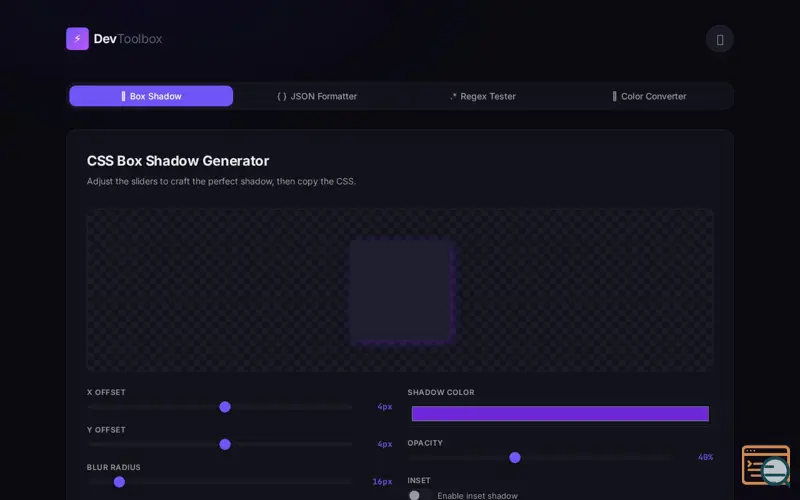Screen dimensions: 800x500
Task: Click the shadow preview box
Action: [401, 290]
